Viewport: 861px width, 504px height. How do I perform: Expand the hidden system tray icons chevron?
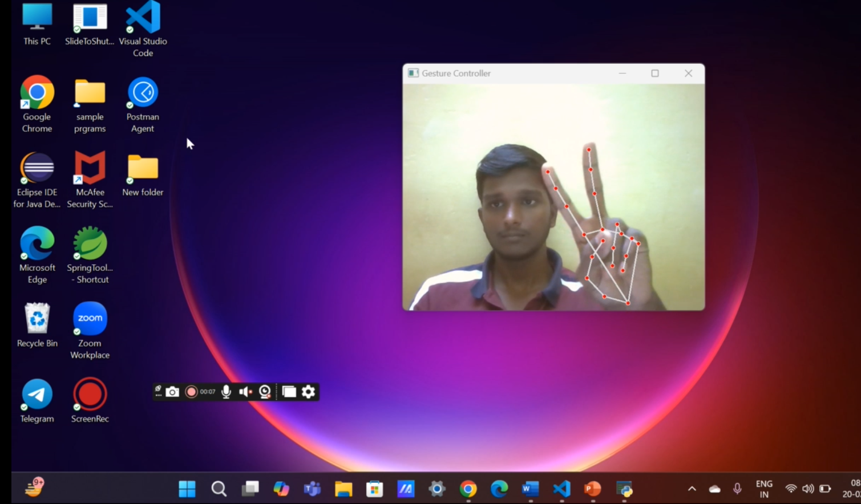(692, 489)
